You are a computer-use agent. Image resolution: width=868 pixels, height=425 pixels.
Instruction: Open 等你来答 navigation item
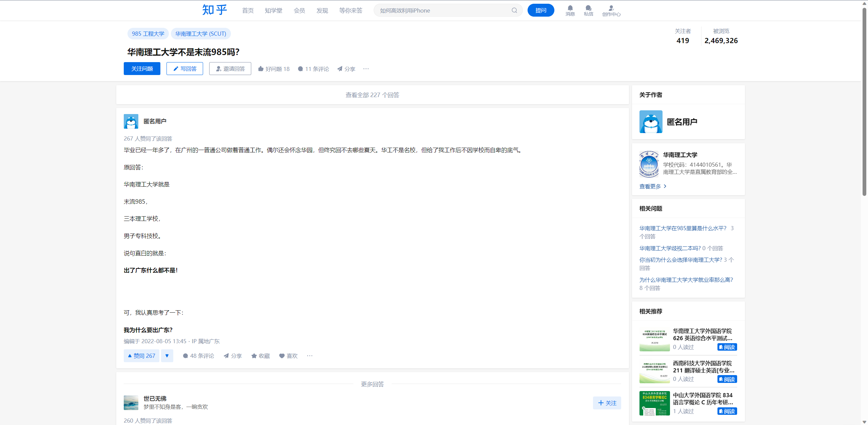(351, 11)
